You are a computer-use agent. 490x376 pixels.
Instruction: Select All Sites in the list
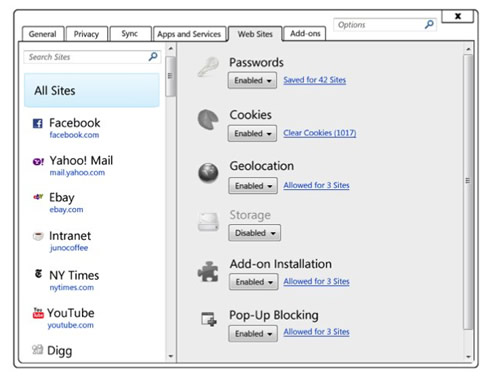click(92, 90)
